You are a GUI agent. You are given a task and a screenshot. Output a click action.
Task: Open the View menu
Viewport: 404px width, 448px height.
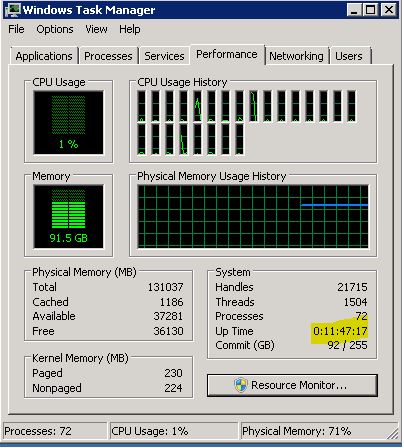click(96, 29)
